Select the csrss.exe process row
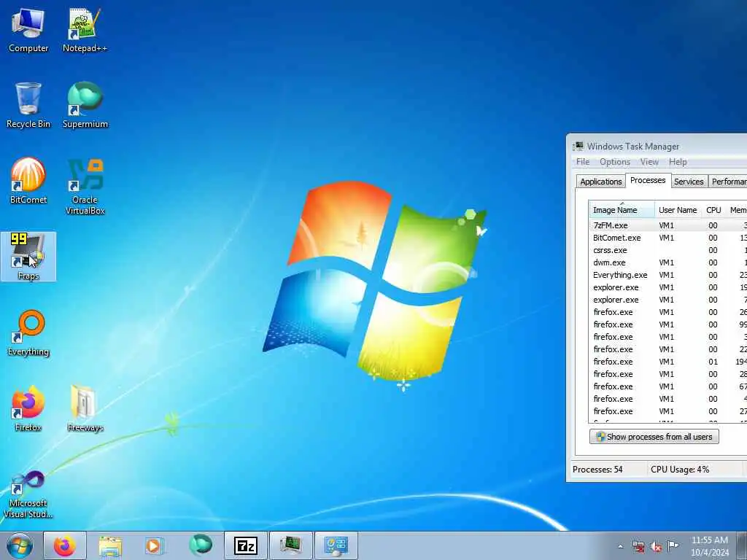 click(668, 250)
